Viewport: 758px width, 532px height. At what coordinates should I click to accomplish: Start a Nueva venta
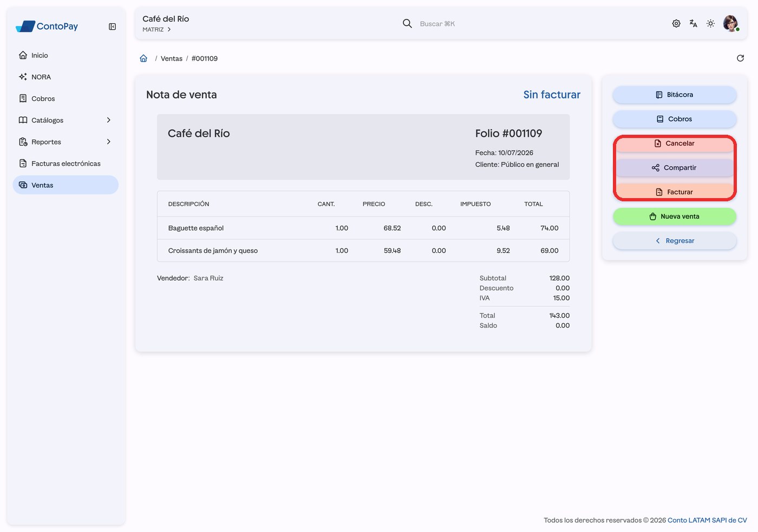click(x=675, y=216)
